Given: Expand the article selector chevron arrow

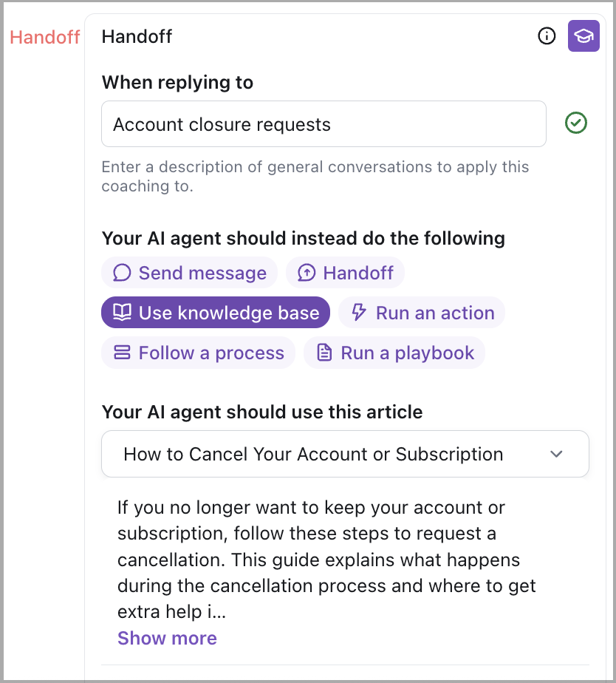Looking at the screenshot, I should click(557, 454).
